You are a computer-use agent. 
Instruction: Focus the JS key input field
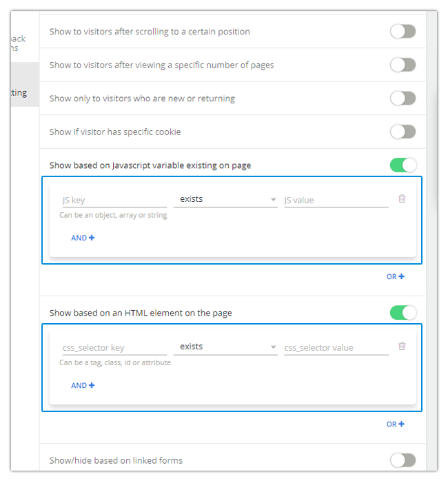pos(114,201)
